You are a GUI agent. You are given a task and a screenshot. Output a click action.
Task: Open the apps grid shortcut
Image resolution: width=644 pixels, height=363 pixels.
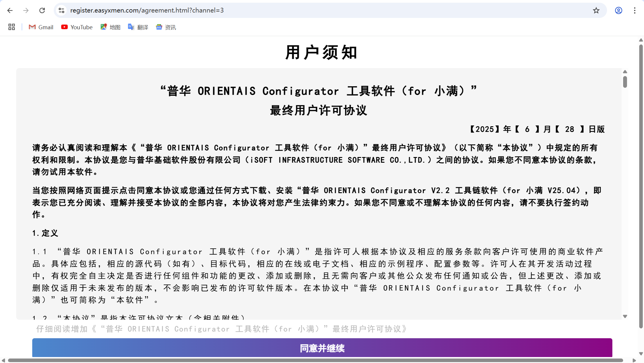[x=12, y=27]
